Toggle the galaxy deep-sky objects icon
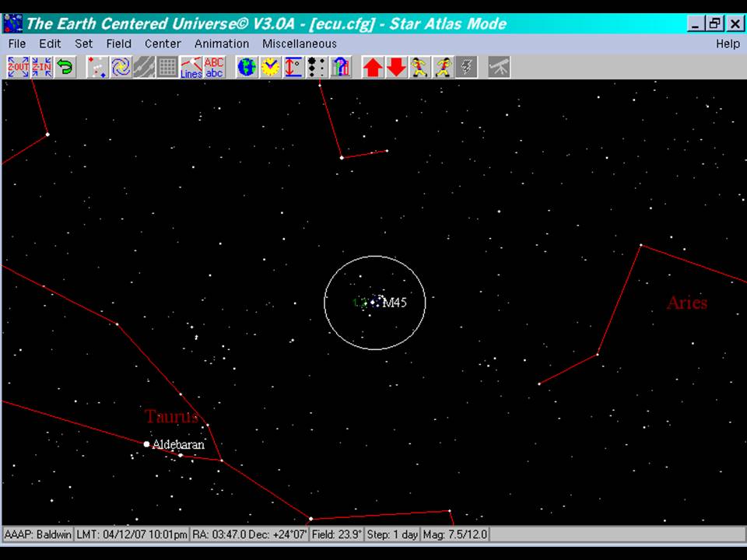This screenshot has width=747, height=560. [121, 67]
